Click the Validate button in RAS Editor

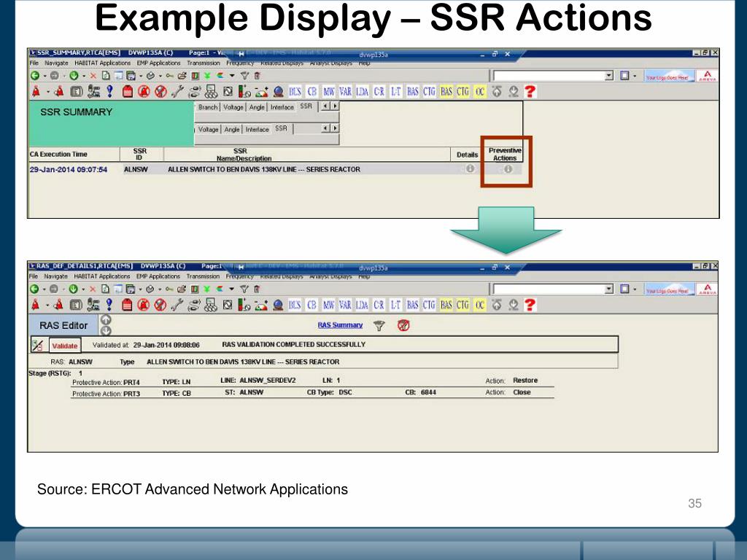(65, 346)
